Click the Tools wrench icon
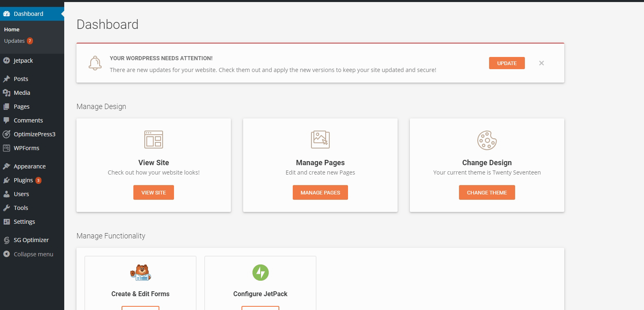This screenshot has height=310, width=644. click(x=7, y=208)
